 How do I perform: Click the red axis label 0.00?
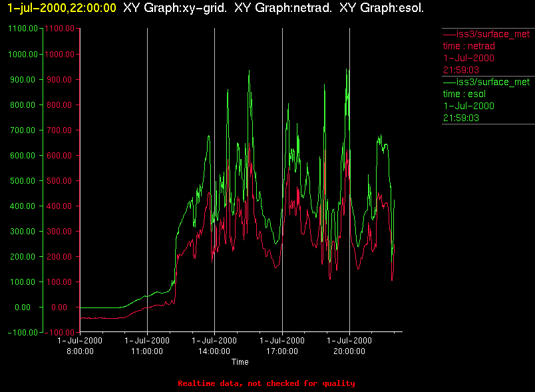59,307
